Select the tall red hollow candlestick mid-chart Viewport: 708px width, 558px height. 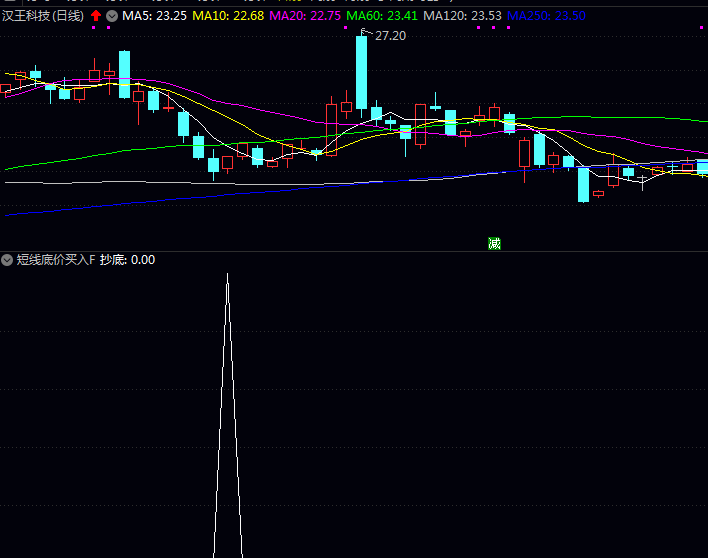tap(331, 128)
